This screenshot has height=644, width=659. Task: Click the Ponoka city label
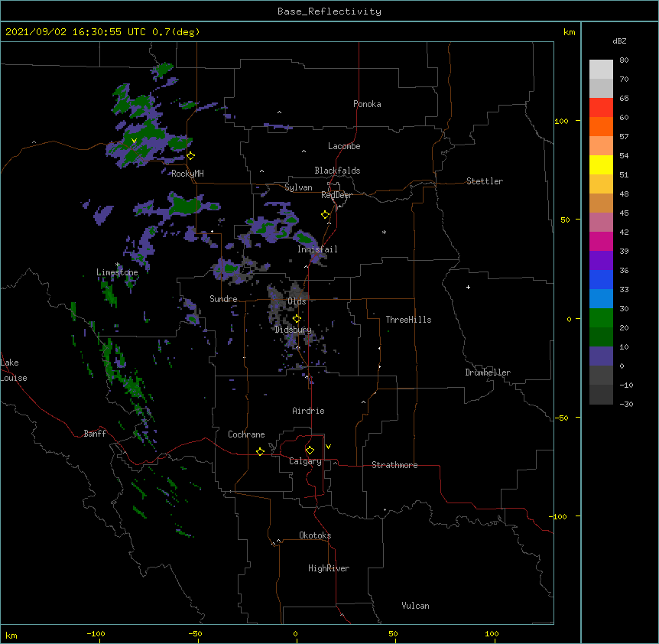[x=367, y=104]
